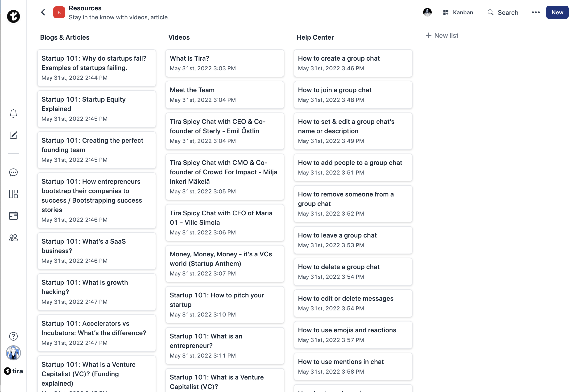Open the boards layout icon in sidebar
The image size is (571, 392).
pos(13,194)
